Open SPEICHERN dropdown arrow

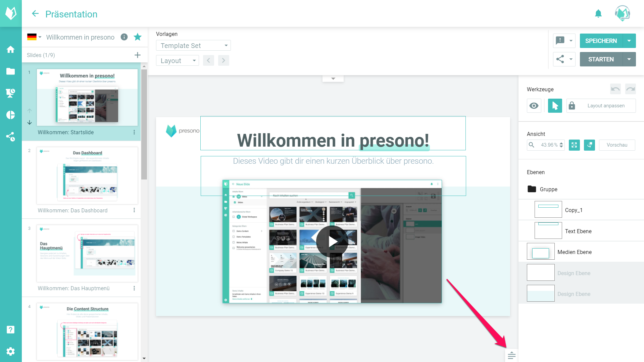pos(629,41)
